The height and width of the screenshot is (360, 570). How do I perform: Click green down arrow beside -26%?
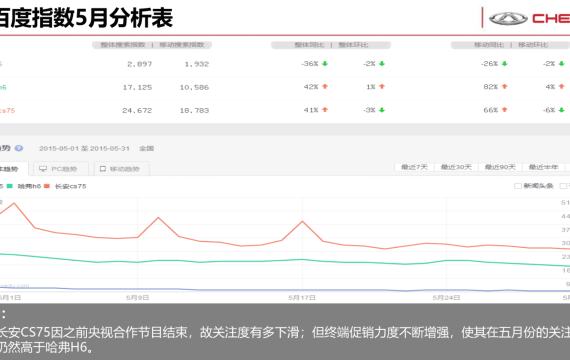tap(505, 64)
